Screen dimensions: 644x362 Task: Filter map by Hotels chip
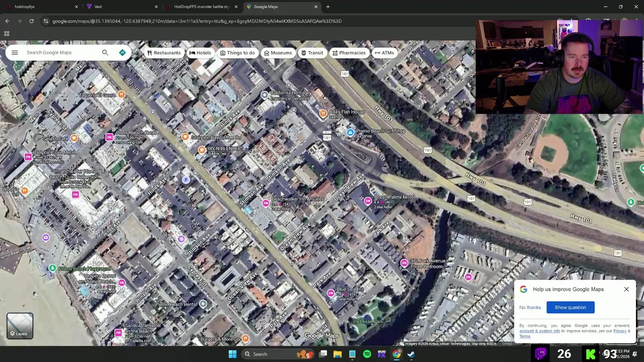[200, 53]
